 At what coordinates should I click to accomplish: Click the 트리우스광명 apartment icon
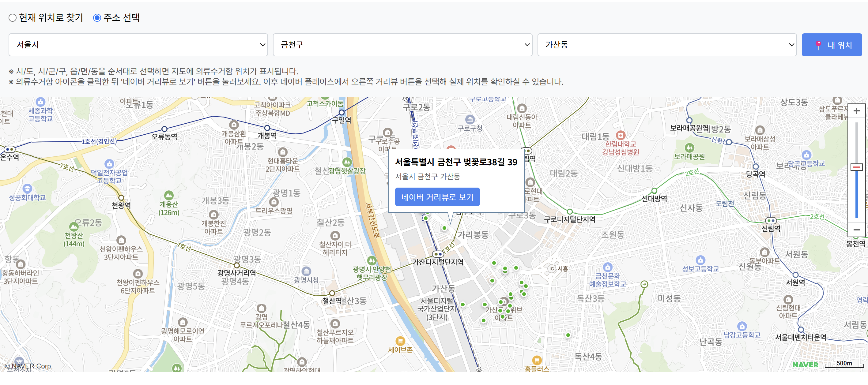point(274,202)
